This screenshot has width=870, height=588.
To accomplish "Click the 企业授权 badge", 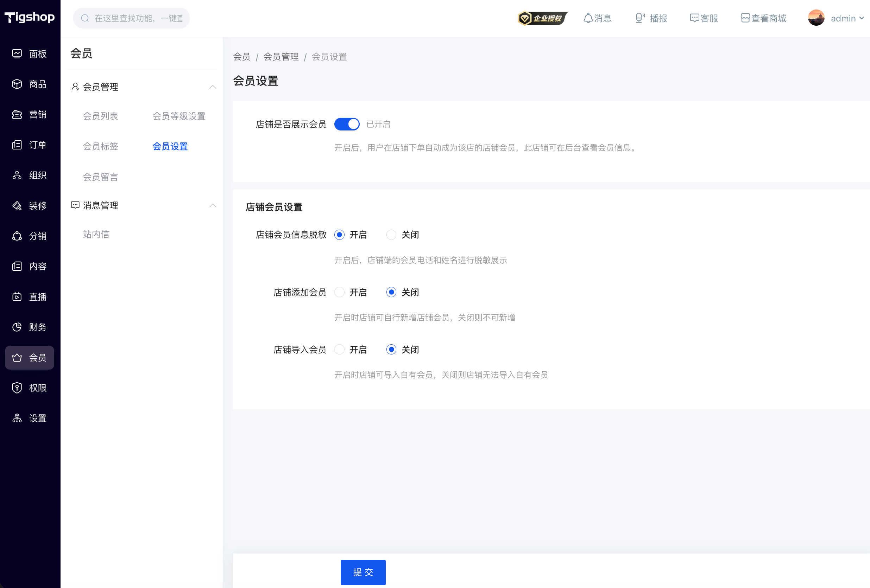I will pyautogui.click(x=542, y=18).
